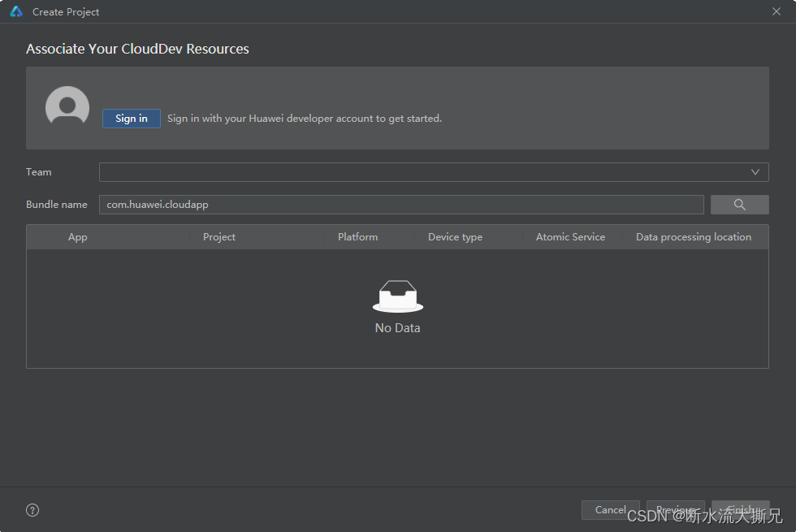The height and width of the screenshot is (532, 796).
Task: Expand the Team dropdown list
Action: [755, 172]
